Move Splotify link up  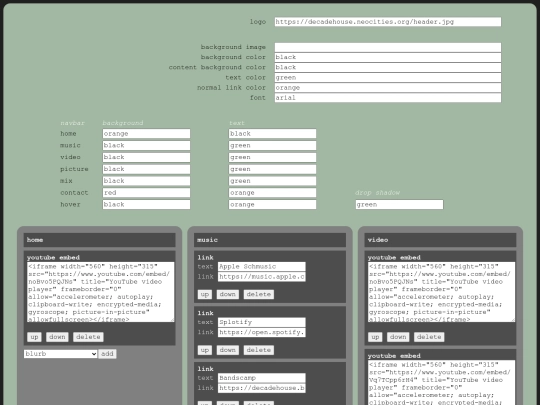(x=205, y=350)
